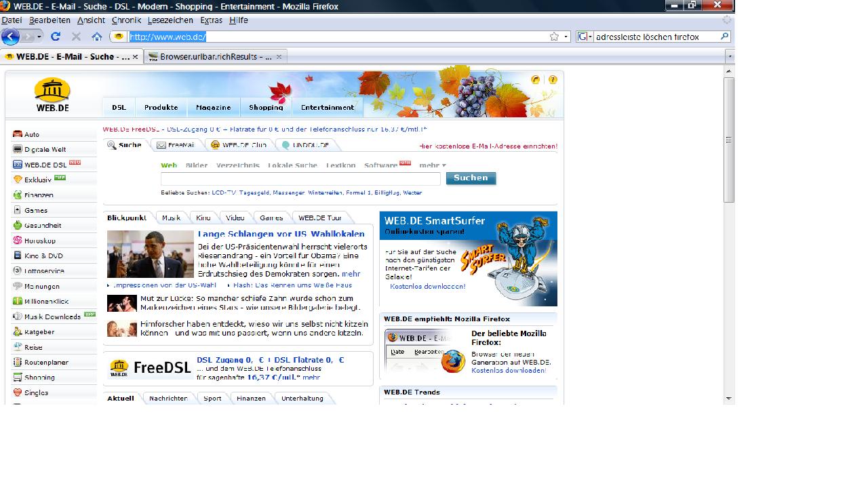868x488 pixels.
Task: Open the Musik tab in Blickpunkt
Action: click(x=171, y=218)
